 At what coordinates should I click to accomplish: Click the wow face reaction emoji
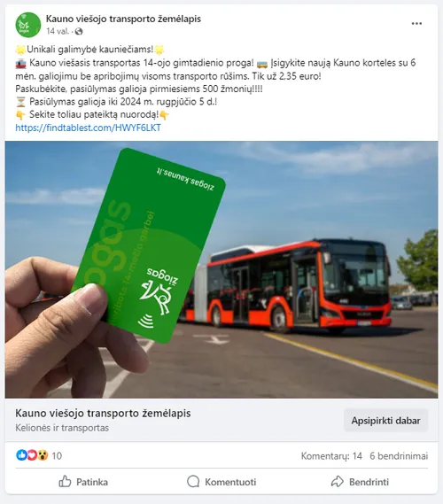[x=43, y=455]
